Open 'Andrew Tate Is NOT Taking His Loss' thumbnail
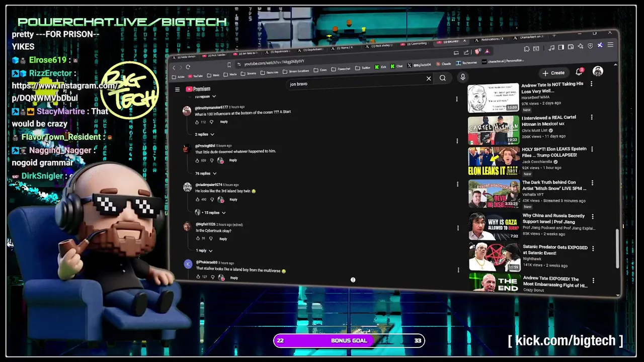The width and height of the screenshot is (644, 362). 493,98
